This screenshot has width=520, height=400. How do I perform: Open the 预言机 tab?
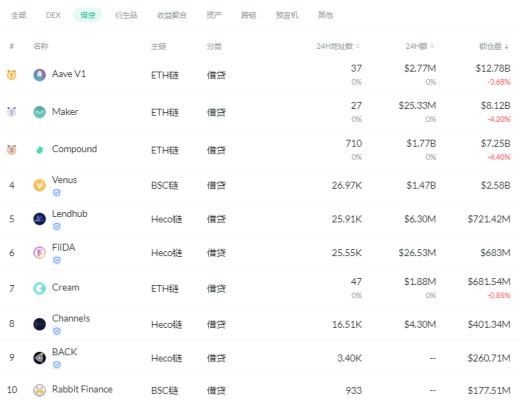point(287,15)
